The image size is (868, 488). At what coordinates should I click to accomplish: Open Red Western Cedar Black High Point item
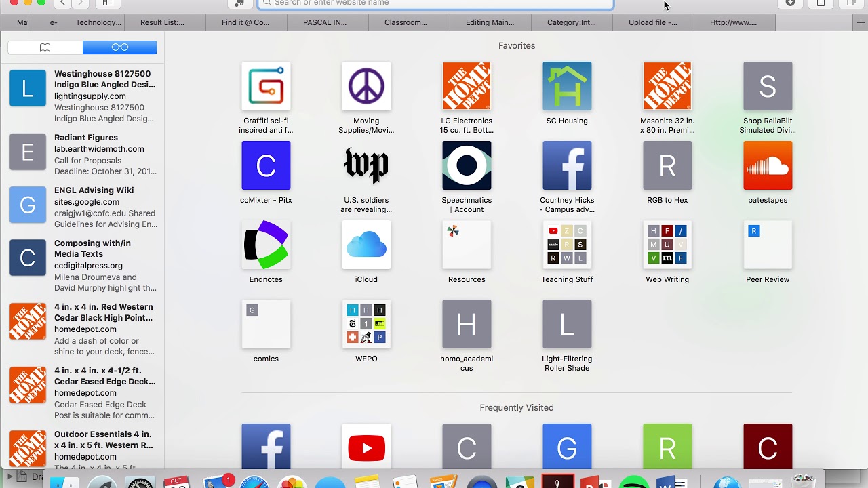(83, 329)
